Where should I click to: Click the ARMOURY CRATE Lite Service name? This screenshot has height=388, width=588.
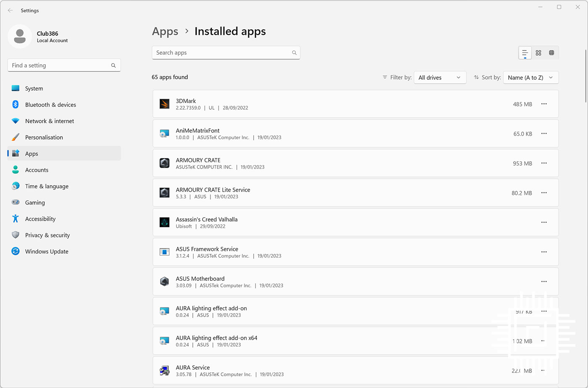coord(213,190)
